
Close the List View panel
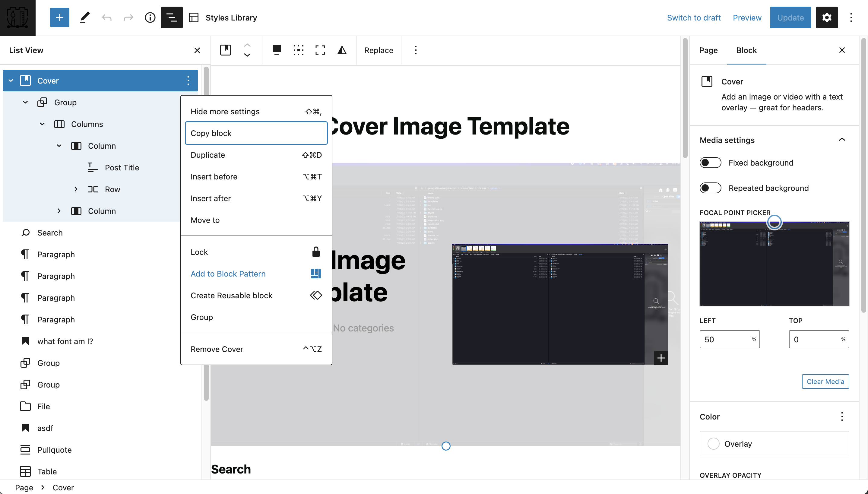coord(197,50)
